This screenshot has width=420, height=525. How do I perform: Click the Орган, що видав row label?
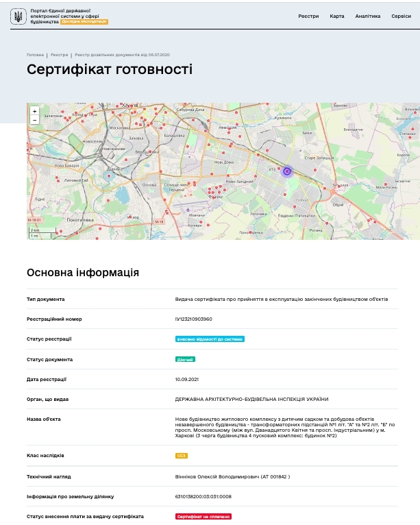(47, 399)
